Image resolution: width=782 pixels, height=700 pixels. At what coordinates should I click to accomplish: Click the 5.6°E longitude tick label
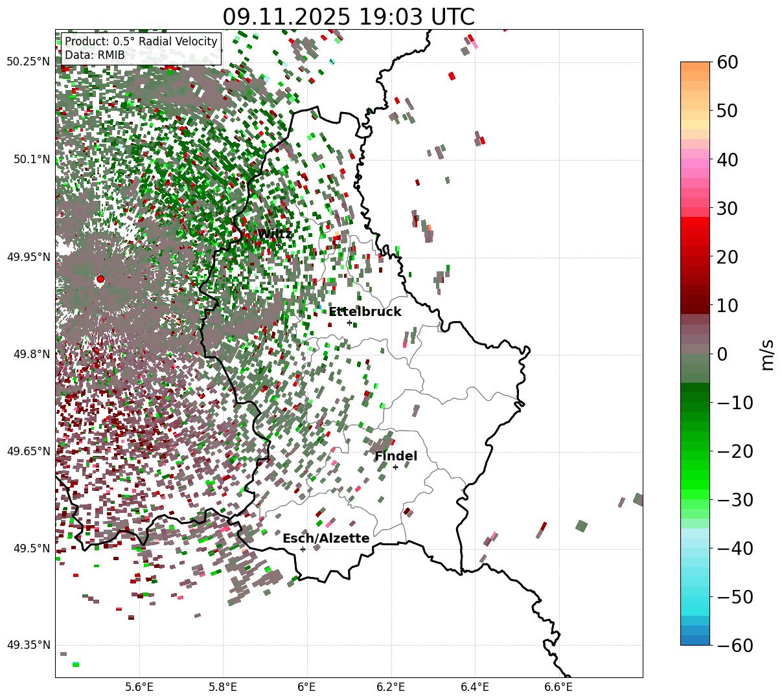pyautogui.click(x=139, y=688)
